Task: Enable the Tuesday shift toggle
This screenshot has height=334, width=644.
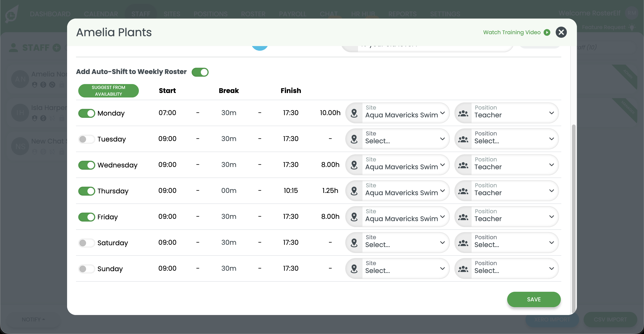Action: click(86, 139)
